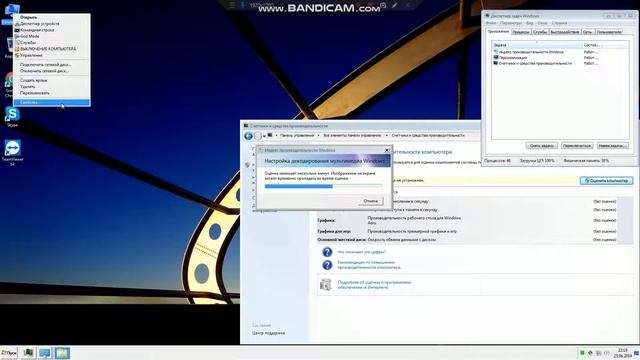Choose 'Свойства' in the context menu
Viewport: 640px width, 360px height.
(x=51, y=102)
